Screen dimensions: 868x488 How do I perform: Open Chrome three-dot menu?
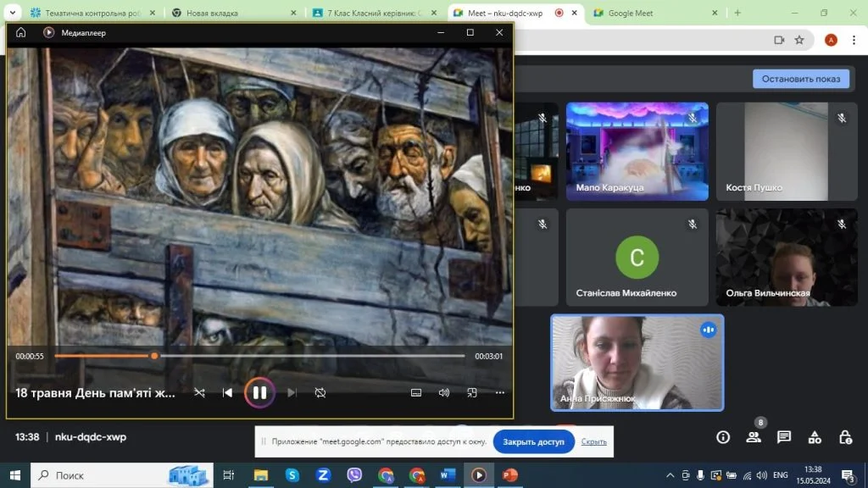[x=854, y=40]
